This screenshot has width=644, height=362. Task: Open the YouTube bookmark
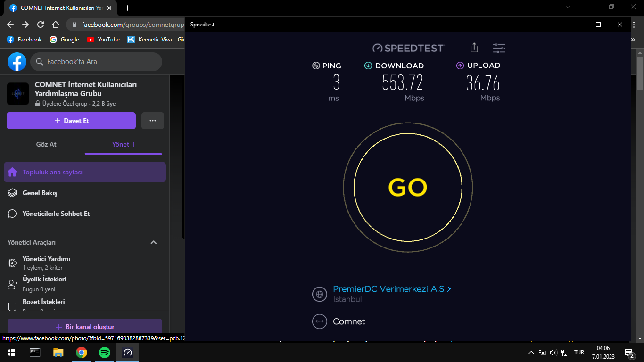(x=103, y=40)
